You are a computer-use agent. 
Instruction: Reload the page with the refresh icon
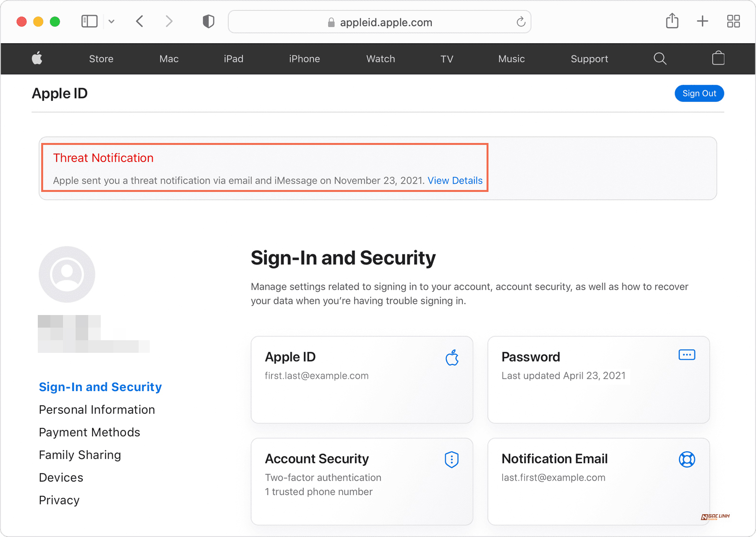pyautogui.click(x=520, y=22)
